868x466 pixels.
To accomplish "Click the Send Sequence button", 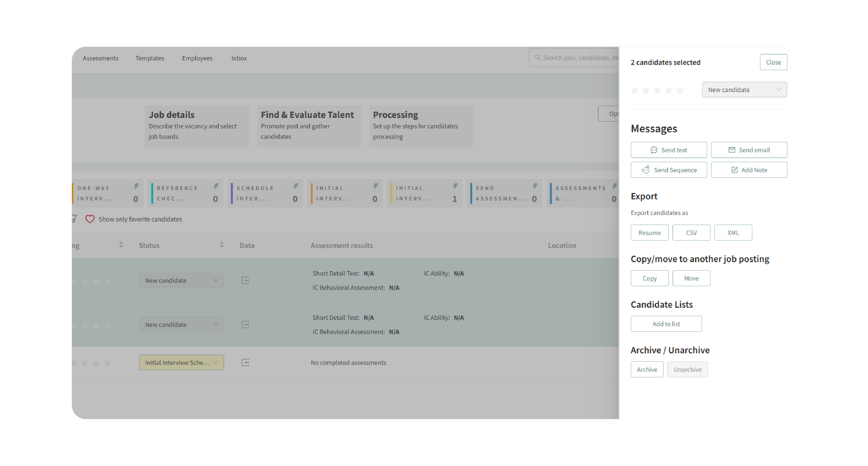I will 669,170.
